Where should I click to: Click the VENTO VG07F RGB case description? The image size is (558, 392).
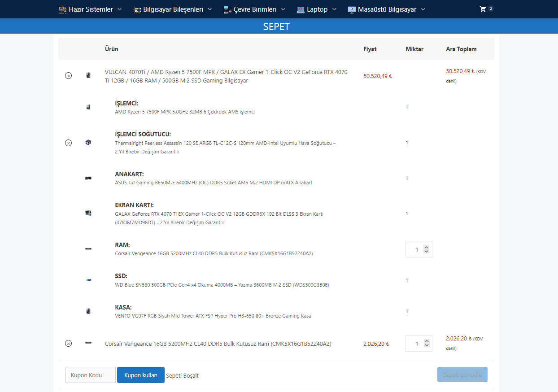[x=213, y=316]
